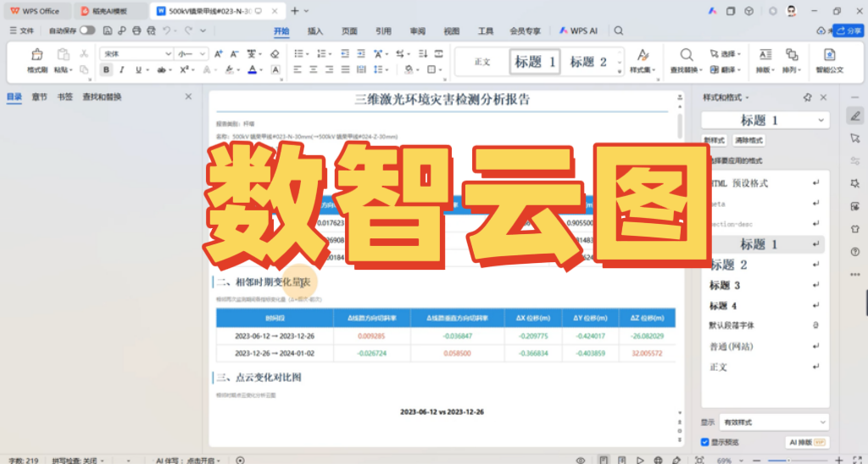The height and width of the screenshot is (464, 868).
Task: Open the Display 有效样式 dropdown
Action: tap(774, 422)
